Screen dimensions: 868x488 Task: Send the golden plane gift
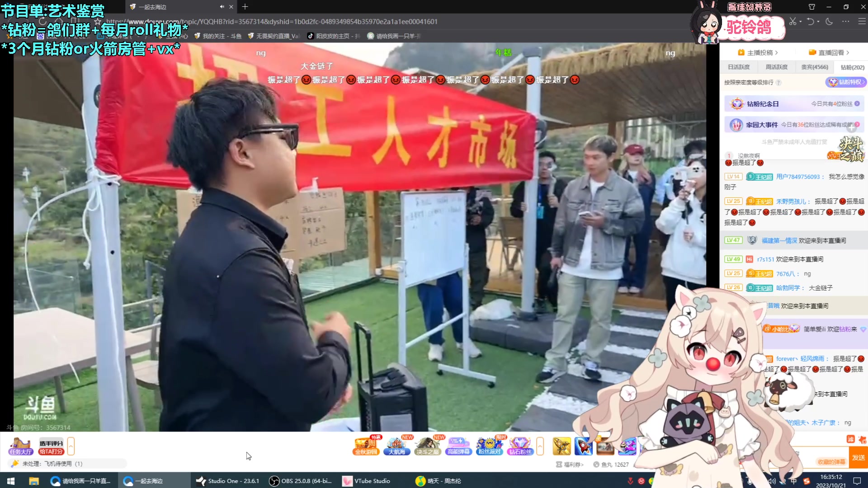561,446
